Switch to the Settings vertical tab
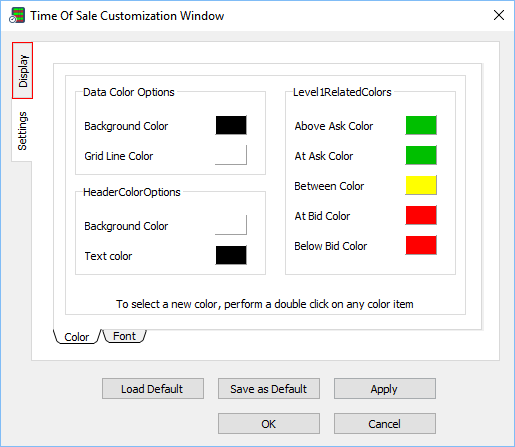 point(22,131)
